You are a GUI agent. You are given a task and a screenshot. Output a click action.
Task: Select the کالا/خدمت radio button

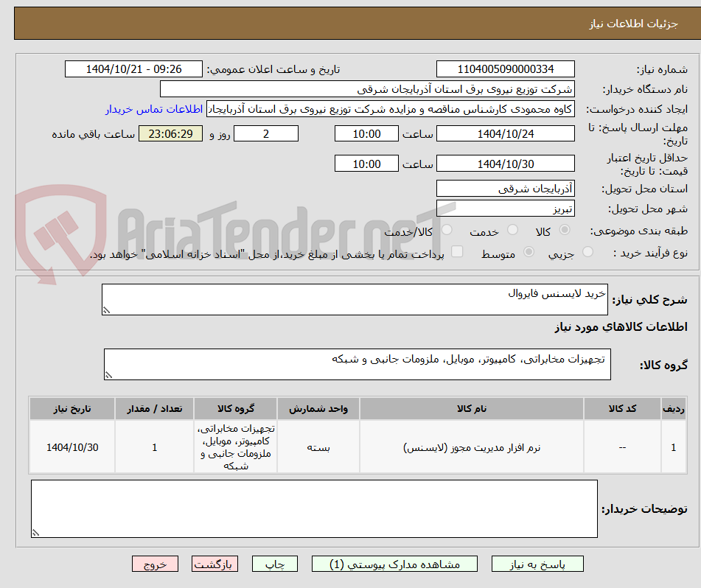coord(447,230)
